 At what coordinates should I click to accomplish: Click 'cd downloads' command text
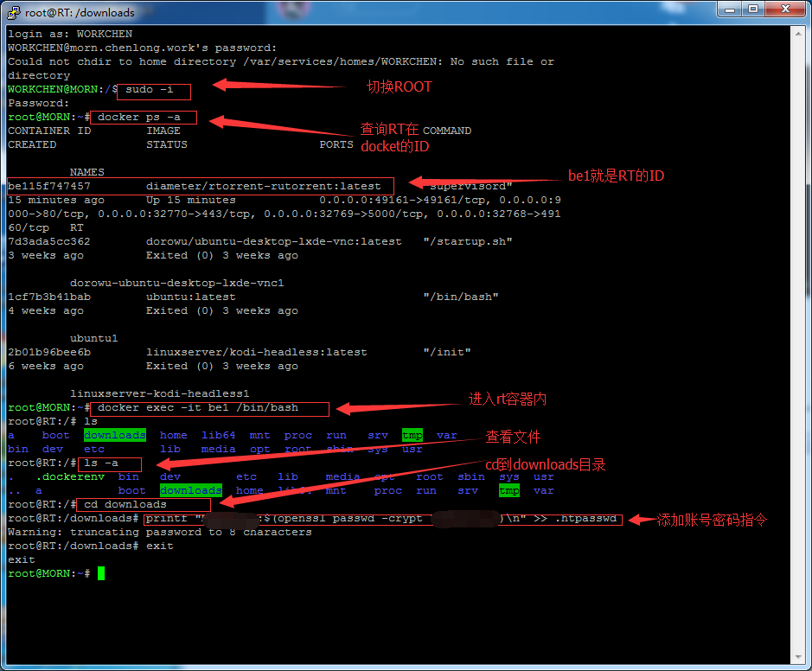point(125,504)
